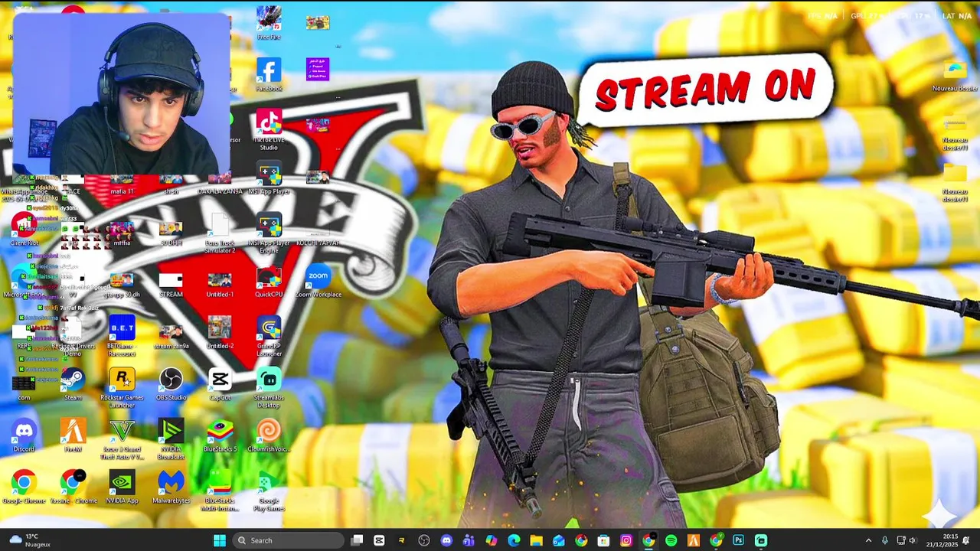Open Microsoft Edge from the taskbar
The width and height of the screenshot is (980, 551).
click(514, 540)
